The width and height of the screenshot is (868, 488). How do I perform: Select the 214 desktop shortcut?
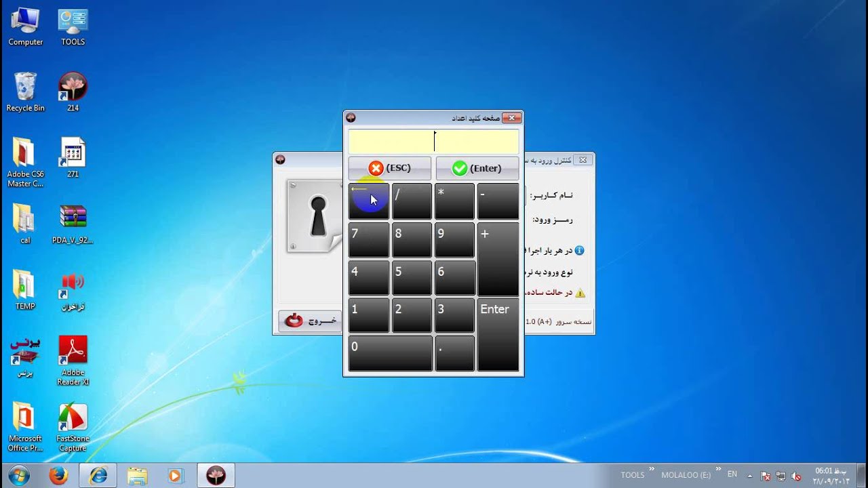click(x=73, y=92)
